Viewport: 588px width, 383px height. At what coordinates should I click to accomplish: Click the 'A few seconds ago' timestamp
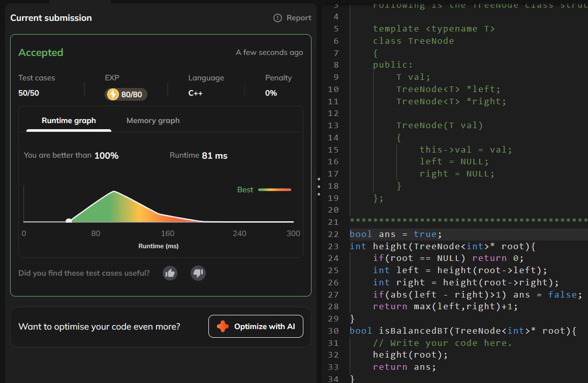click(269, 52)
